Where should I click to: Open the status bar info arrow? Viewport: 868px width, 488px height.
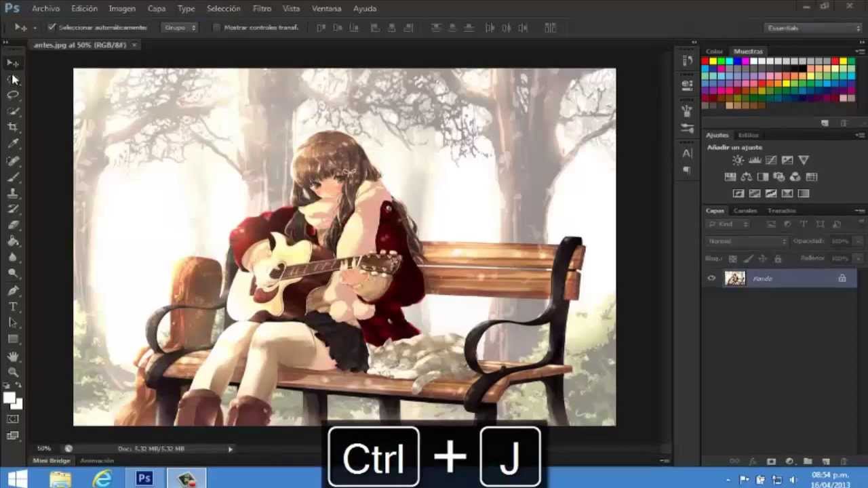[x=230, y=449]
